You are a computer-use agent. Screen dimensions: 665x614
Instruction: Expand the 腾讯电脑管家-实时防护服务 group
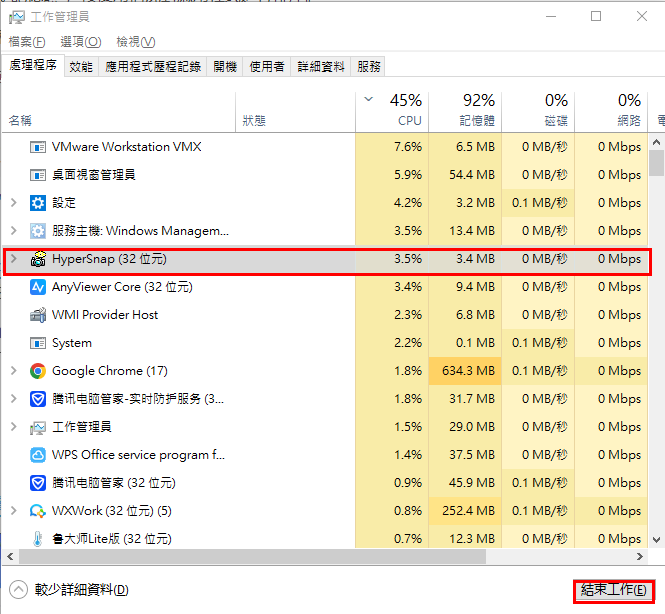click(14, 399)
